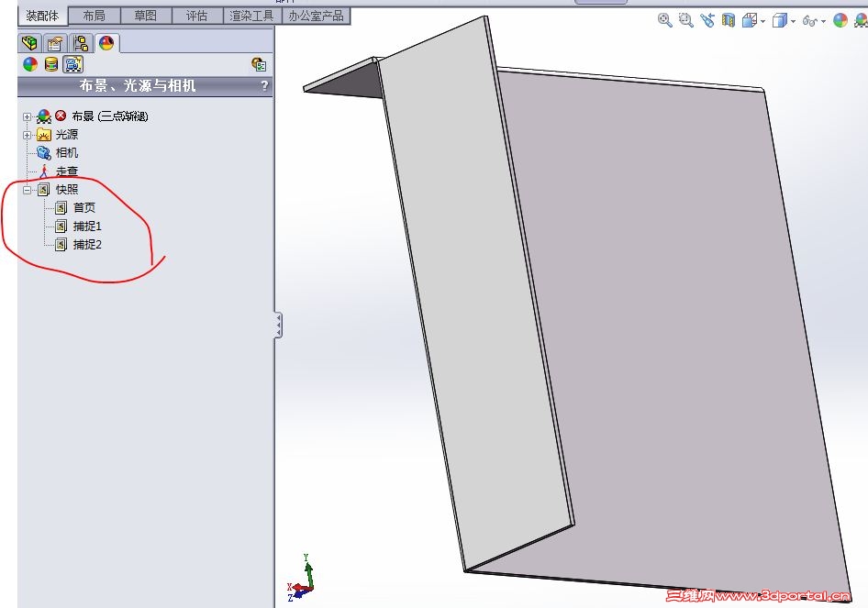Click Edit Appearance color ball in view toolbar

(840, 20)
